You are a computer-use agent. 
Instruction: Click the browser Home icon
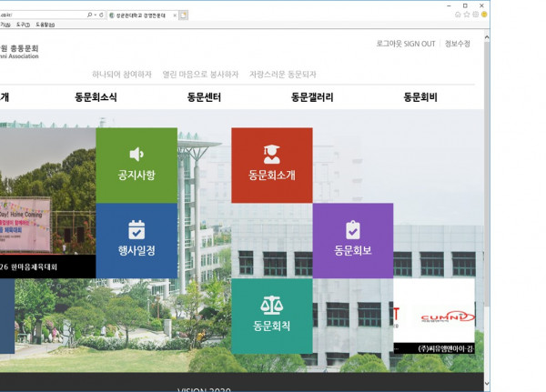tap(458, 15)
